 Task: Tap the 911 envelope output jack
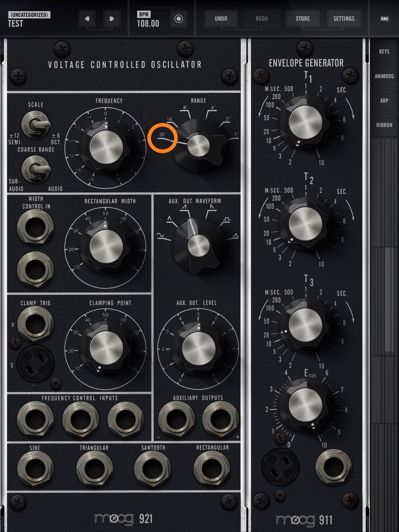click(334, 467)
